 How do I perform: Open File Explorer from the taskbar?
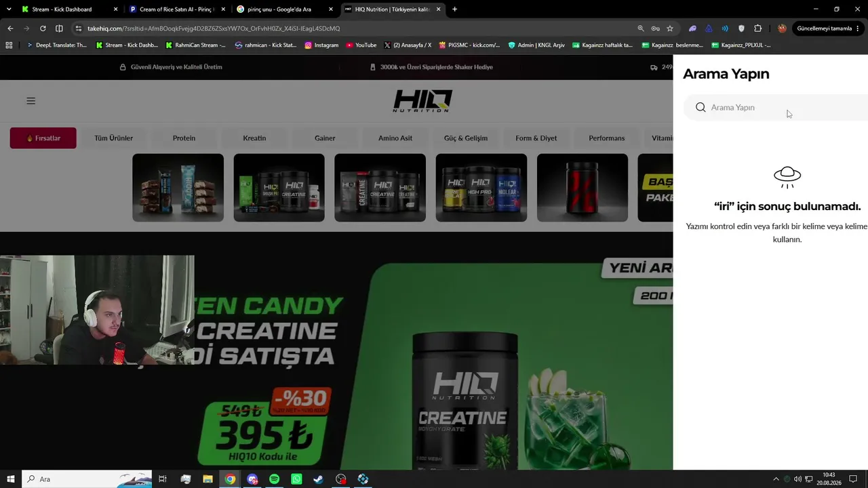pyautogui.click(x=208, y=479)
